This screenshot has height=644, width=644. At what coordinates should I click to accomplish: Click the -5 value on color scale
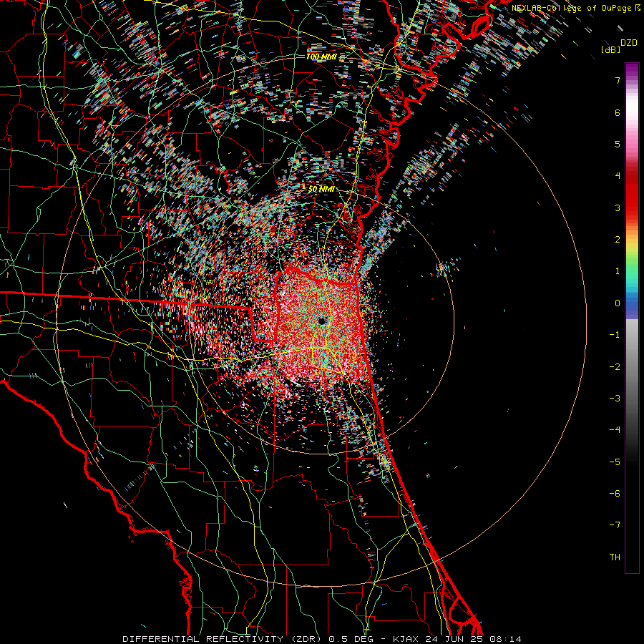click(x=615, y=462)
